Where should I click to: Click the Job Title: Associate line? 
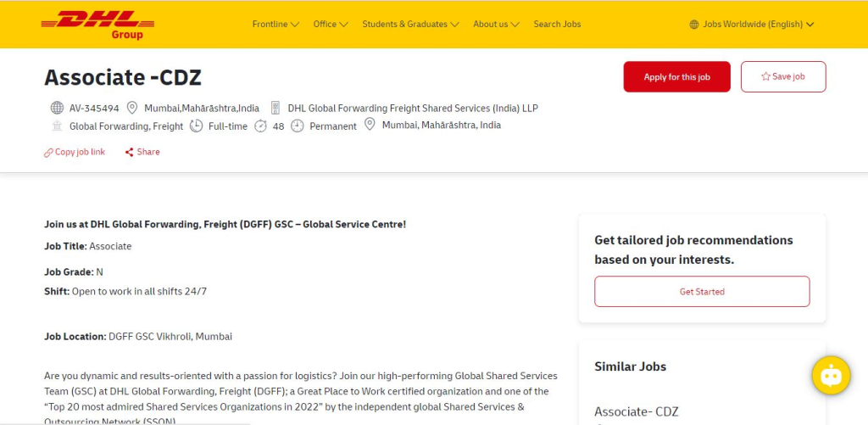tap(88, 246)
